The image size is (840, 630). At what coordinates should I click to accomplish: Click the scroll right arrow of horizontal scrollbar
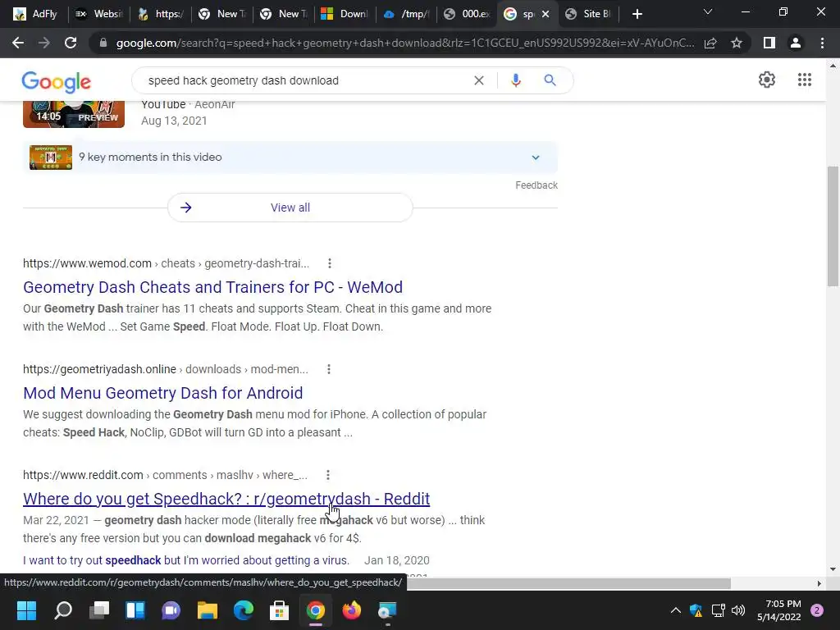pos(819,583)
